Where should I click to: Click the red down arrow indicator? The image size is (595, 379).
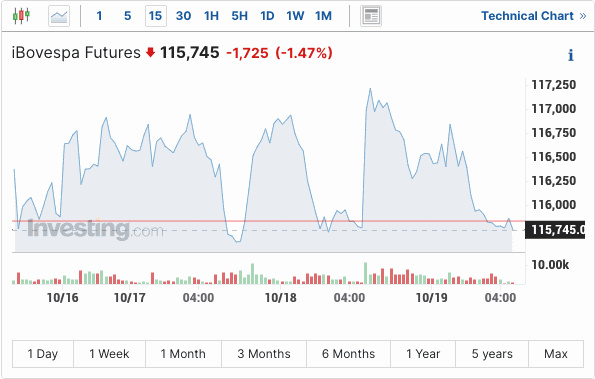click(x=151, y=52)
